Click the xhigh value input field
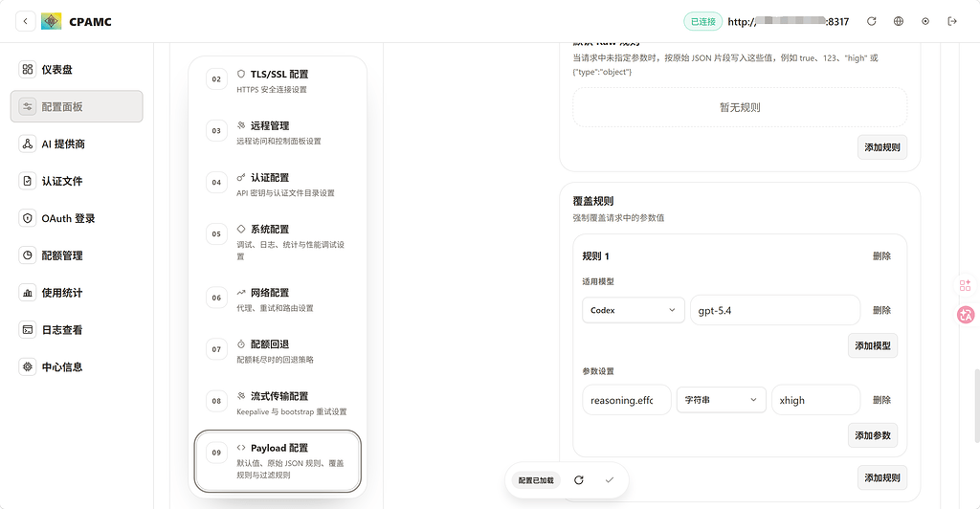 pos(815,400)
